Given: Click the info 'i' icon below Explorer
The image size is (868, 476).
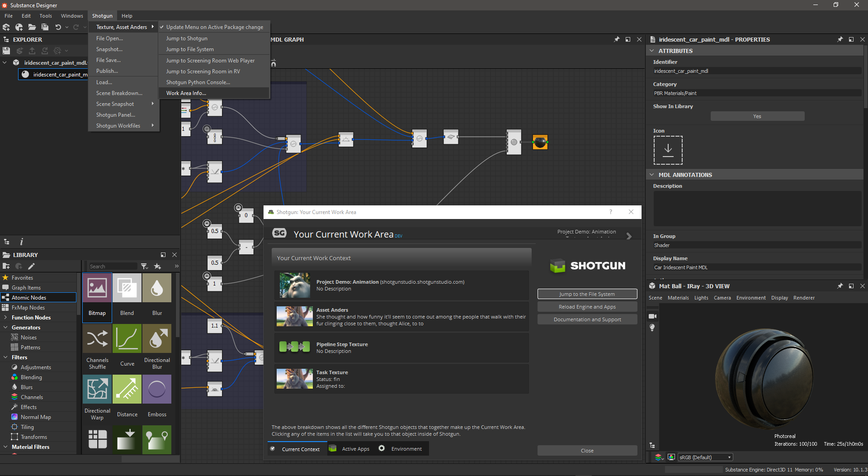Looking at the screenshot, I should [x=21, y=242].
